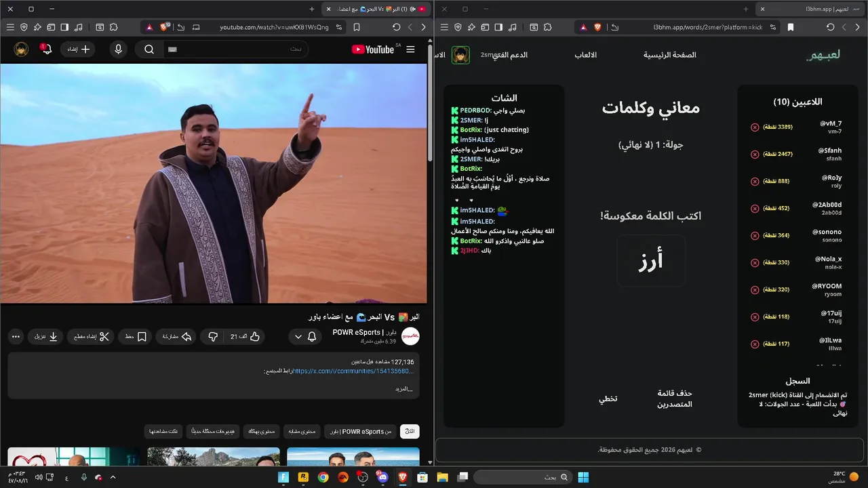Viewport: 868px width, 488px height.
Task: Click YouTube search magnifier button
Action: click(x=149, y=49)
